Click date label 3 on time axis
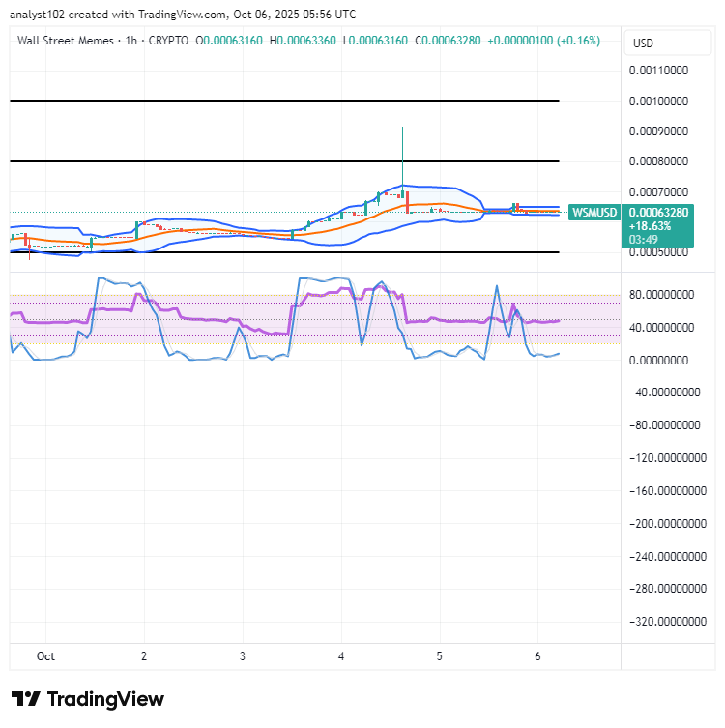725x728 pixels. [243, 656]
